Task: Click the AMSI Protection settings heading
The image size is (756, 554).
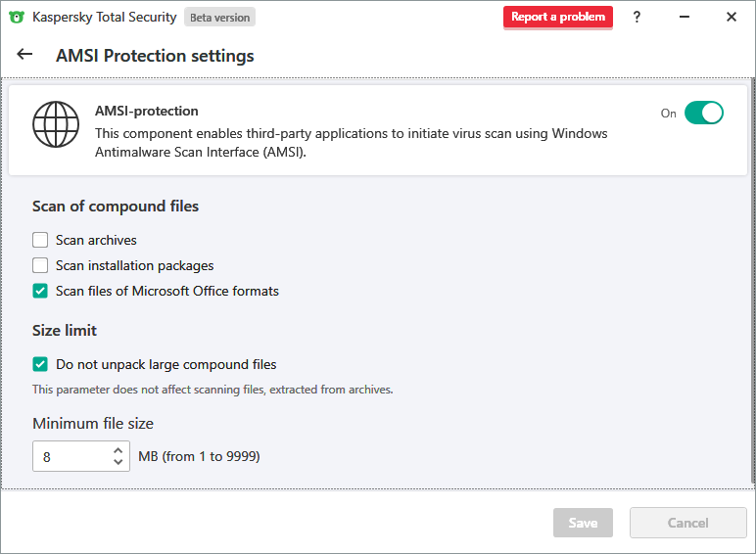Action: tap(155, 56)
